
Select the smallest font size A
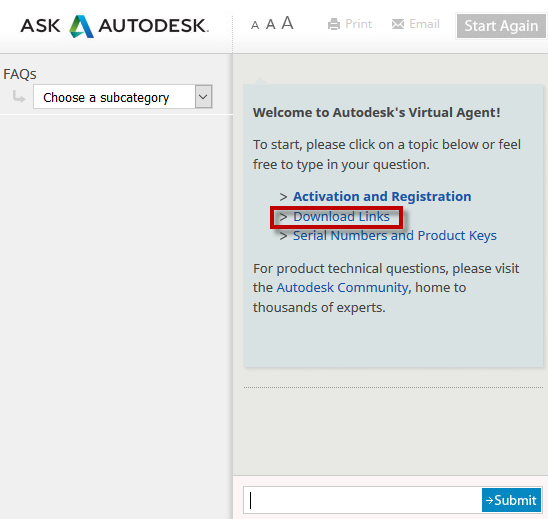point(255,26)
